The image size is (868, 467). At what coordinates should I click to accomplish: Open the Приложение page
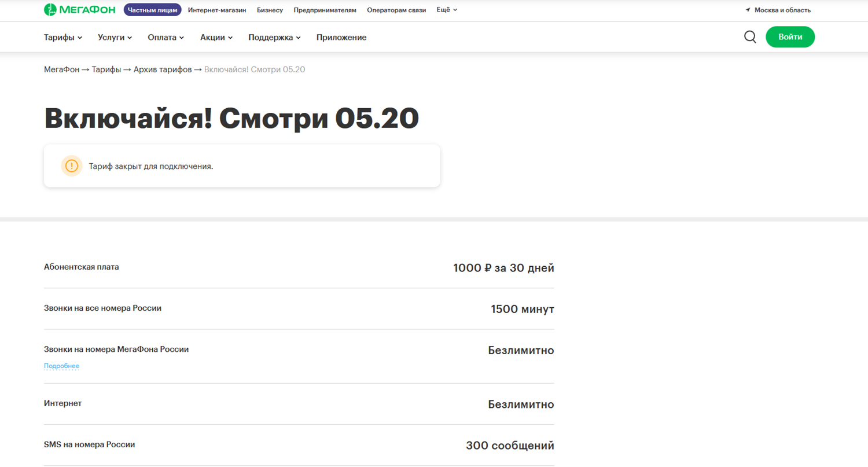341,37
